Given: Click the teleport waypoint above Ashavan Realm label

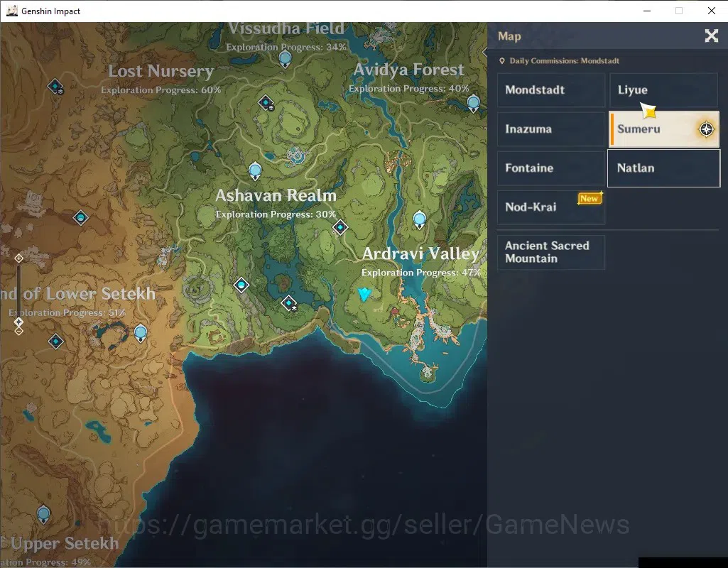Looking at the screenshot, I should (255, 171).
